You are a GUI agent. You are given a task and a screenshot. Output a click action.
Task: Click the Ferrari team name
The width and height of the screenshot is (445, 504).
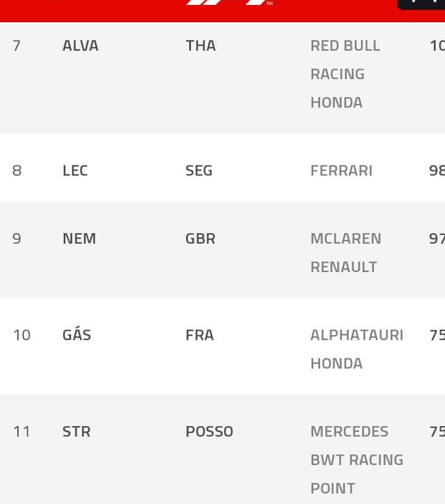pos(341,171)
